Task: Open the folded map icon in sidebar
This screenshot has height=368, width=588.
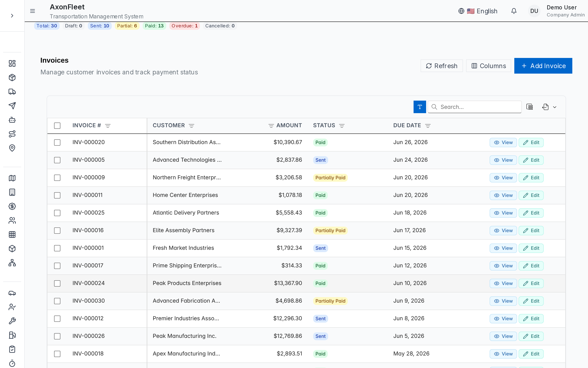Action: 12,178
